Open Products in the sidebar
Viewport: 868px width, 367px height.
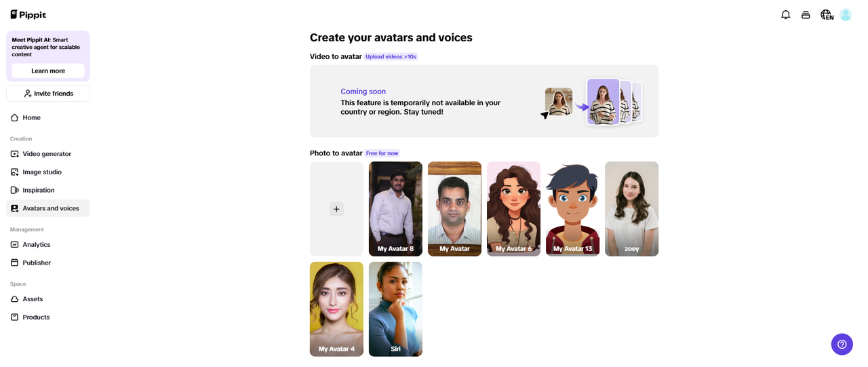[36, 317]
